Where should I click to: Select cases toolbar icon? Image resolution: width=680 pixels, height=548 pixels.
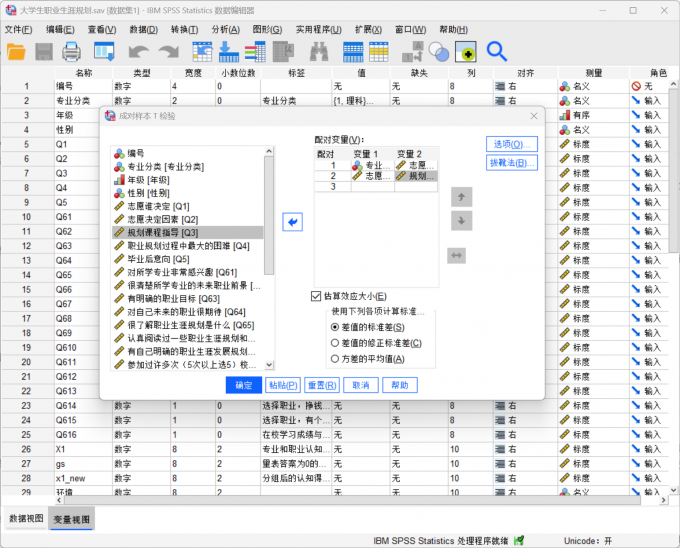[x=466, y=52]
